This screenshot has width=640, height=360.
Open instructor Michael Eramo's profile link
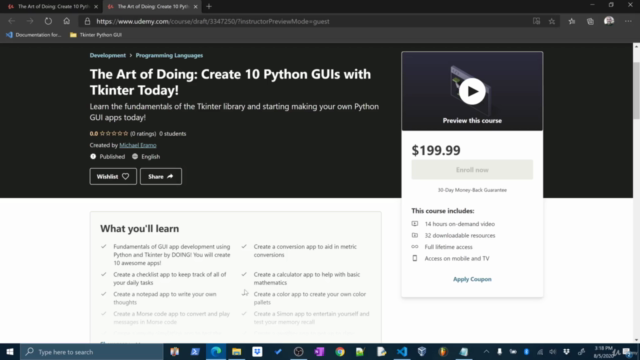click(138, 145)
